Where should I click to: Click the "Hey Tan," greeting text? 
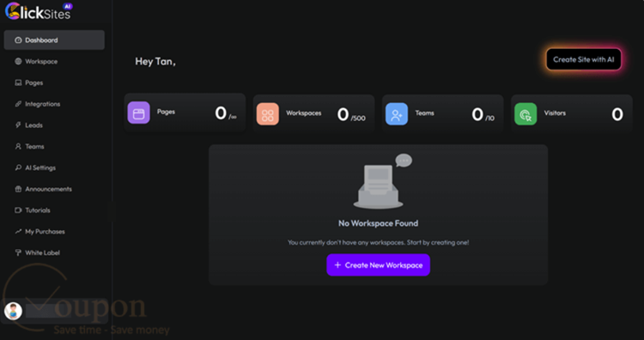pos(155,62)
